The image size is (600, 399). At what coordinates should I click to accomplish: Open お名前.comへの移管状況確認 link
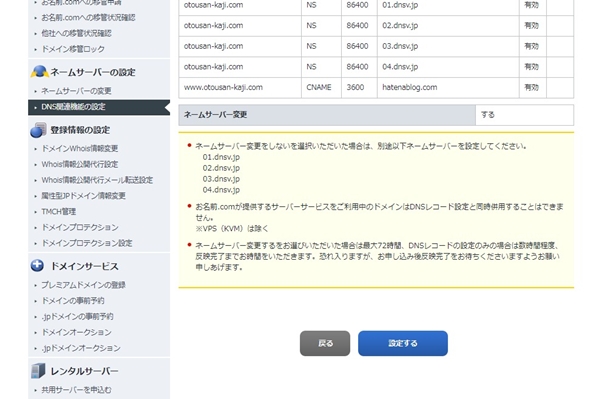(x=88, y=18)
